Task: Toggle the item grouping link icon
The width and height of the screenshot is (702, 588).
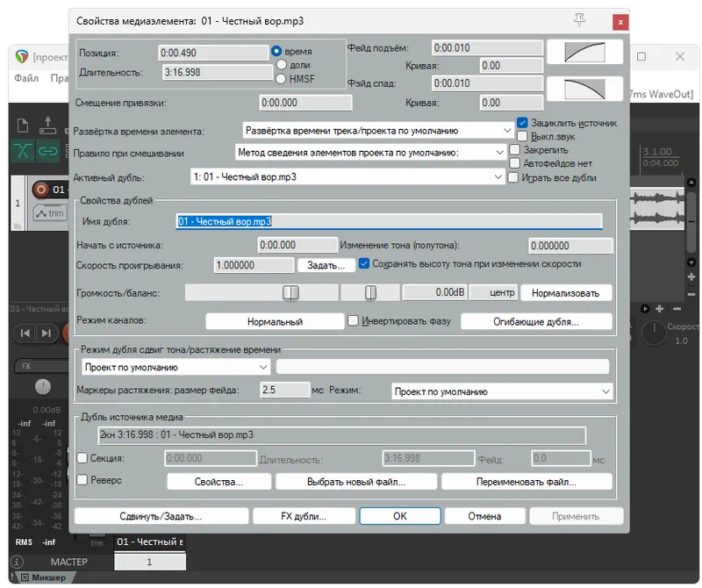Action: tap(47, 150)
